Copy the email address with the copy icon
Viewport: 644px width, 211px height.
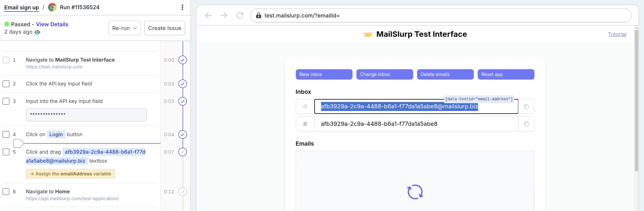click(x=526, y=106)
